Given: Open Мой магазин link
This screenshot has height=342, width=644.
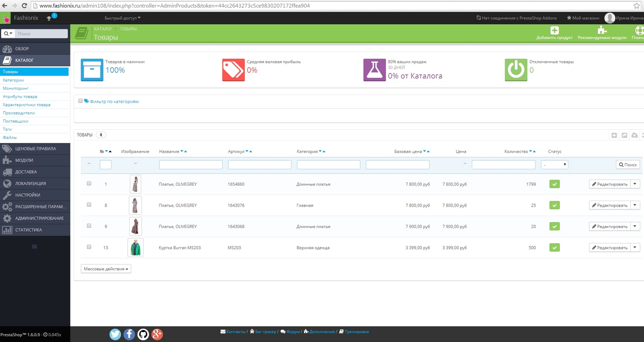Looking at the screenshot, I should point(583,18).
